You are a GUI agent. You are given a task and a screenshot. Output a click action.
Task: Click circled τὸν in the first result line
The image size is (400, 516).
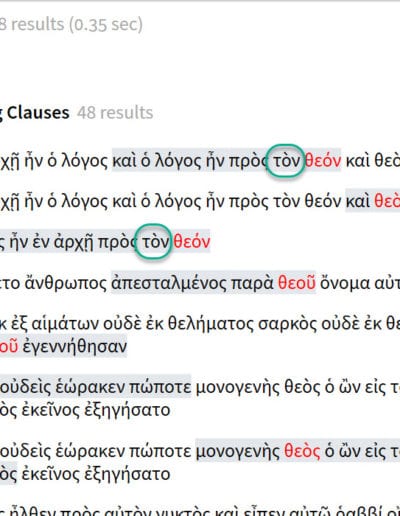(286, 161)
